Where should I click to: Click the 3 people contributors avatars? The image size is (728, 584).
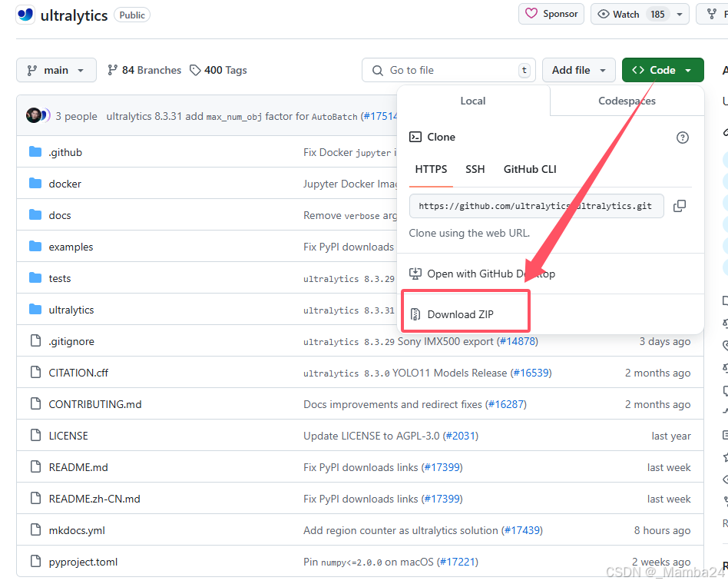click(x=38, y=115)
